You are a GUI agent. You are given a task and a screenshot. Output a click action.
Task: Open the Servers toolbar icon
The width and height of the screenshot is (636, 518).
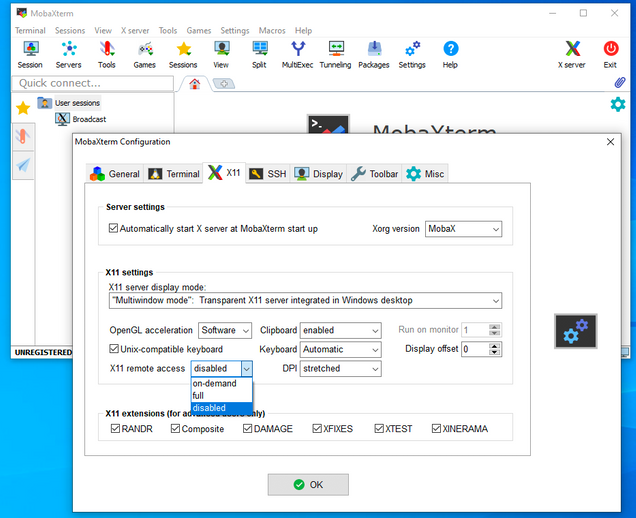pyautogui.click(x=68, y=53)
